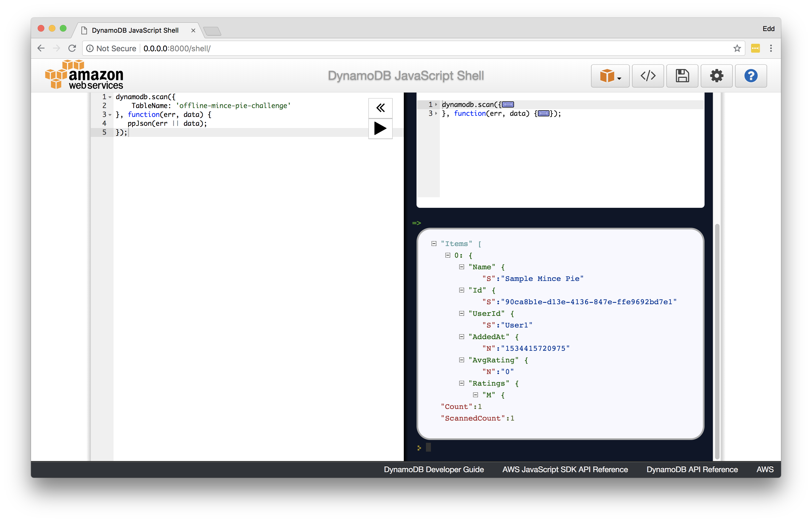Unfold console history line 3 arrow

point(436,113)
